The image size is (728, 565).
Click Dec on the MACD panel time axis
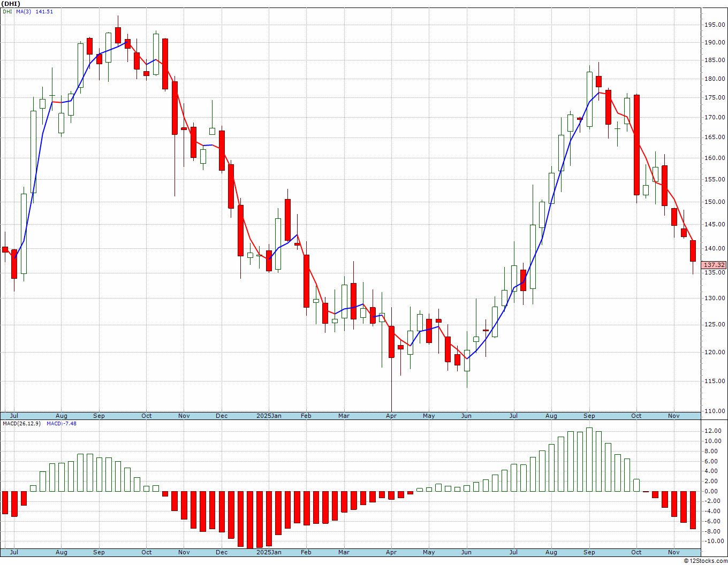222,552
